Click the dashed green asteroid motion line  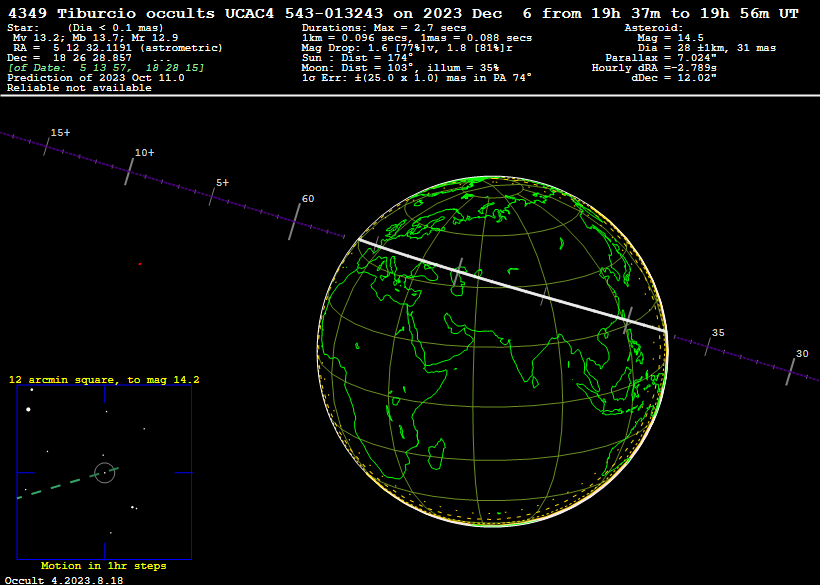[x=68, y=483]
